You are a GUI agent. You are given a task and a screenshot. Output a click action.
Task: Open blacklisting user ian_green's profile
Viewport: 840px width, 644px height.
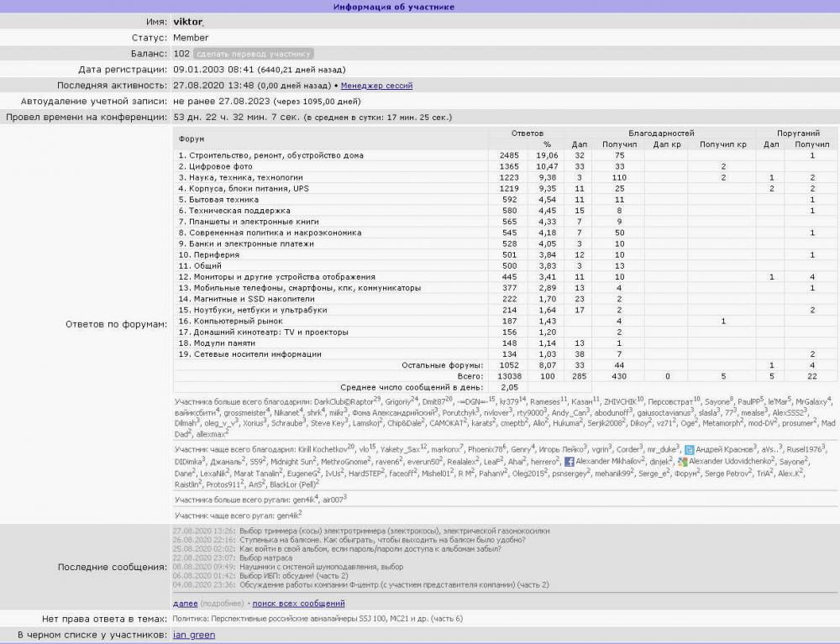pos(194,635)
